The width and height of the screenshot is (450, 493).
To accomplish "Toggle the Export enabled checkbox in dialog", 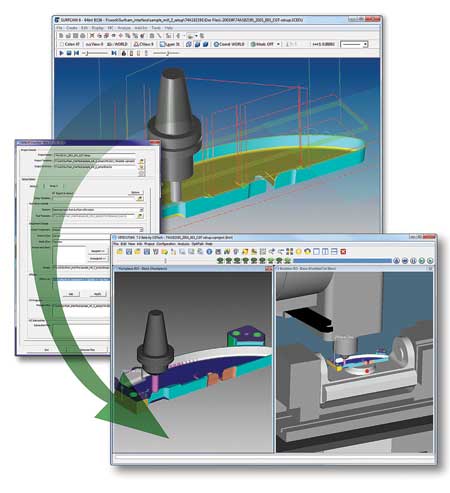I will pyautogui.click(x=53, y=193).
